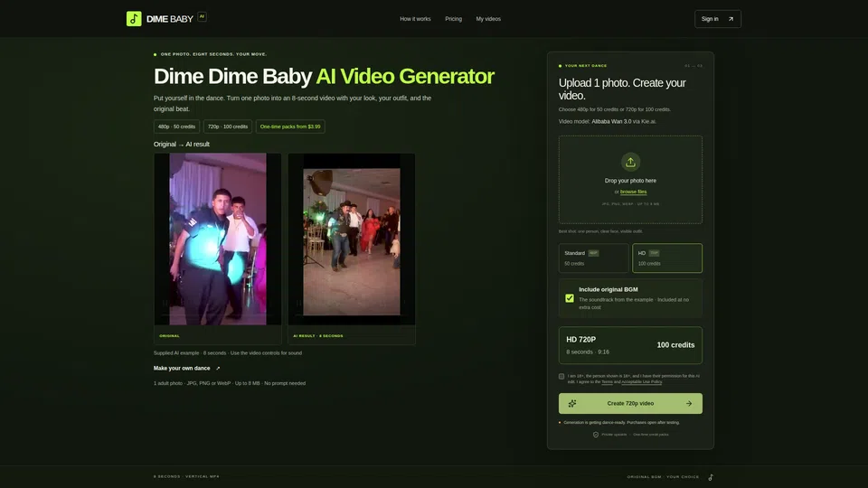Go to My videos
Viewport: 868px width, 488px height.
(x=488, y=19)
